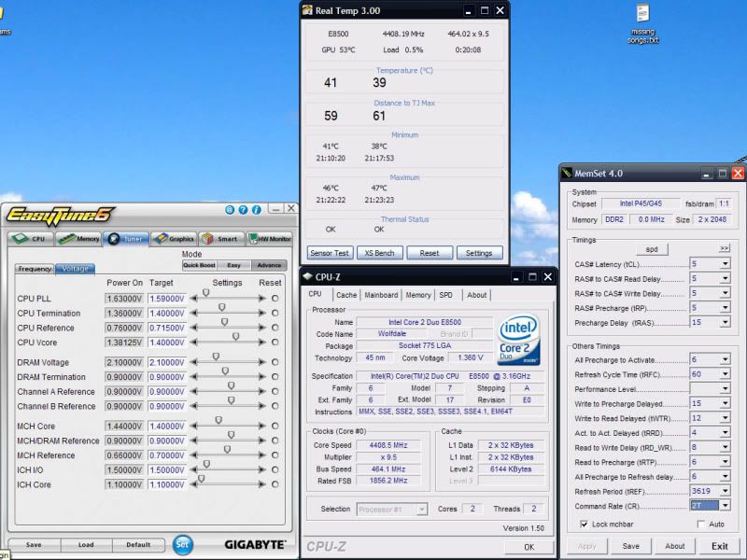The width and height of the screenshot is (747, 560).
Task: Click the increase arrow for CPU Reference
Action: tap(262, 329)
